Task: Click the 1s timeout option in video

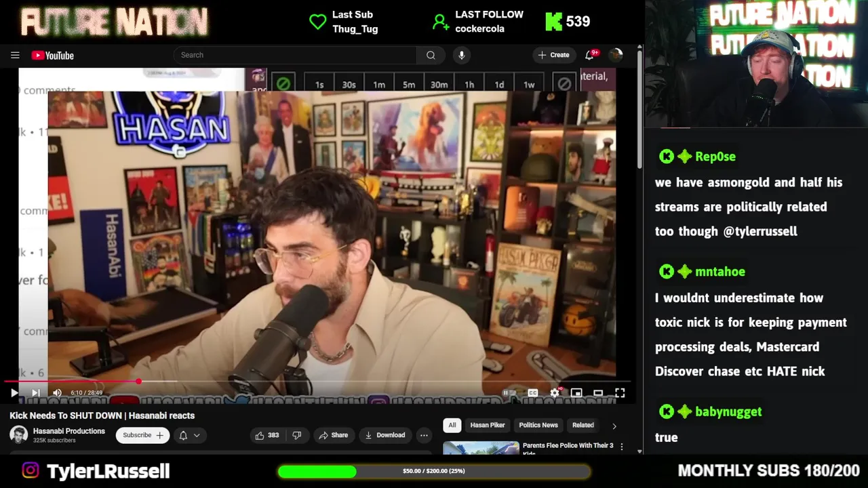Action: click(319, 85)
